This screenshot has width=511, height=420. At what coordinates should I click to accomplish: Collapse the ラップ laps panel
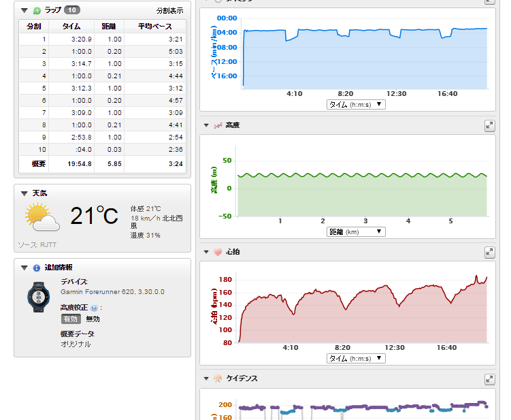(x=24, y=11)
